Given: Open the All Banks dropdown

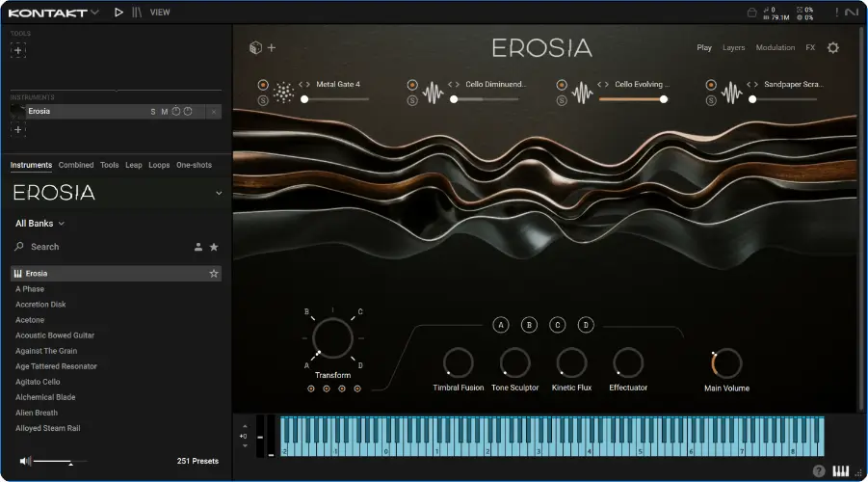Looking at the screenshot, I should (39, 224).
